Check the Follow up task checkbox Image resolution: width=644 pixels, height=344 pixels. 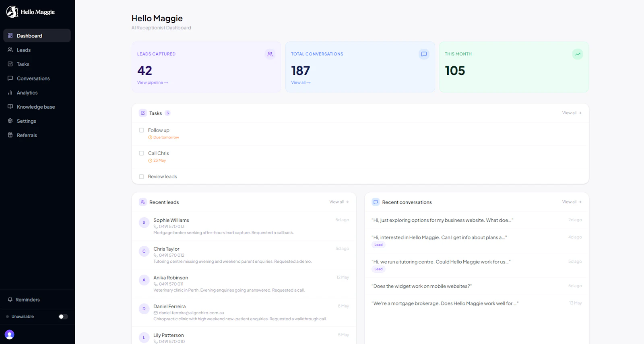point(141,130)
